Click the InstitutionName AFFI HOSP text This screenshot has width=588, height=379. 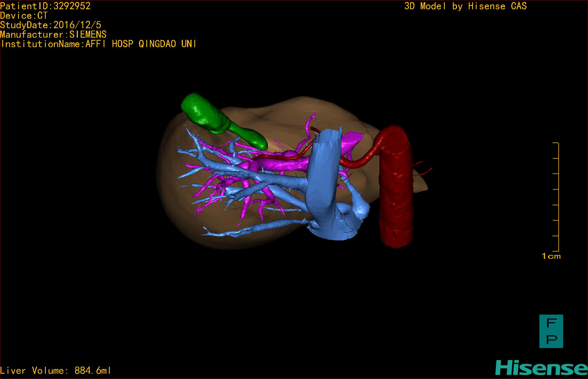tap(98, 44)
